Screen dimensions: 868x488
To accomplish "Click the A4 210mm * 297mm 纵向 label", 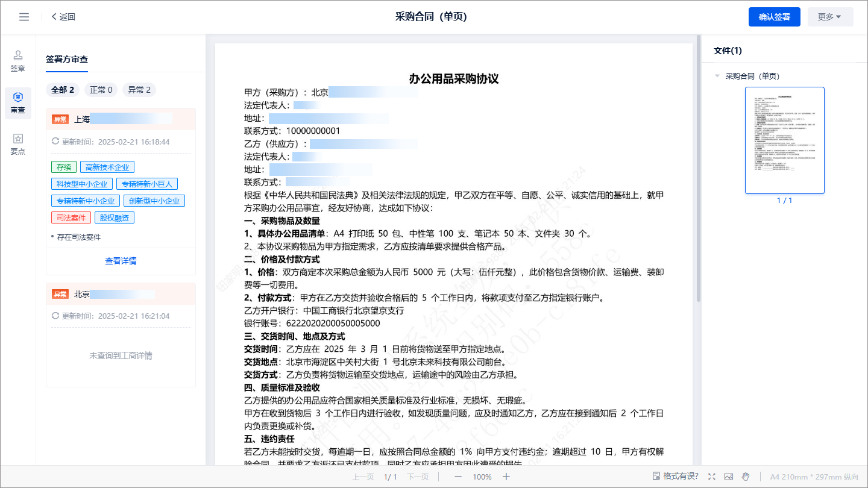I will (x=814, y=477).
